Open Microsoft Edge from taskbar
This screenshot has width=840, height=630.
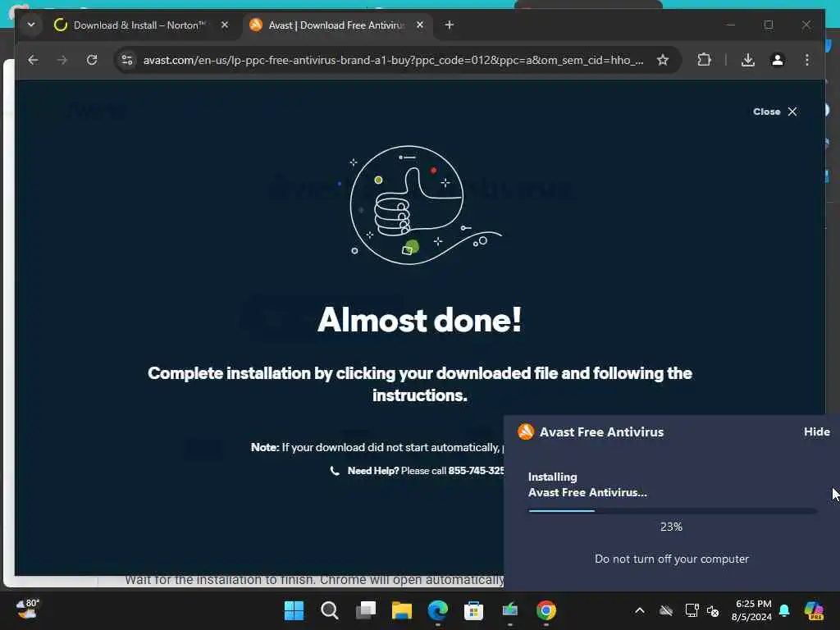[438, 610]
